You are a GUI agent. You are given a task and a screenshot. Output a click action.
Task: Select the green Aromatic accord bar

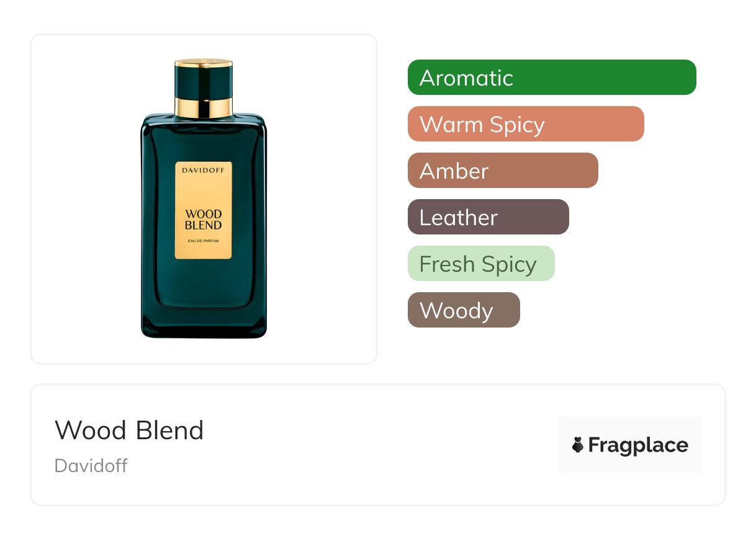[552, 78]
